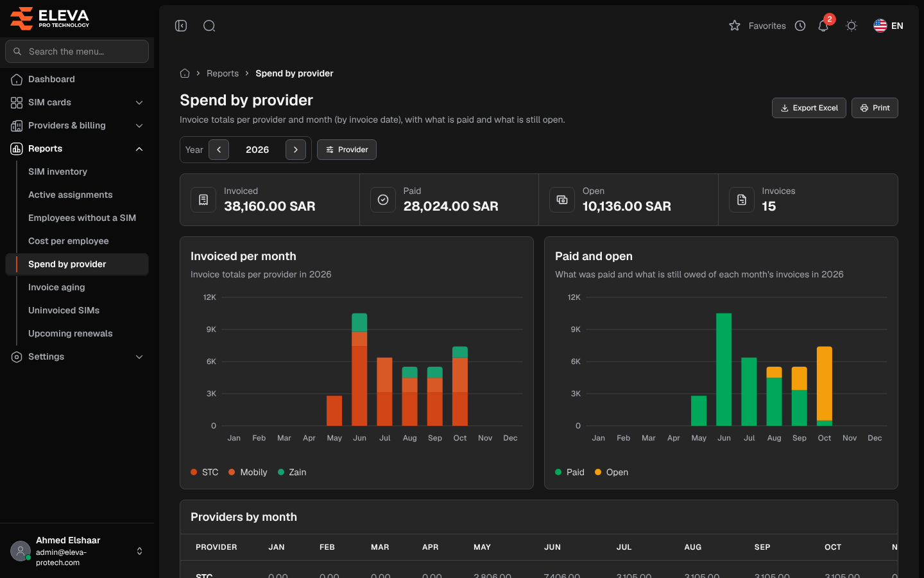
Task: Go to next year arrow
Action: (x=296, y=150)
